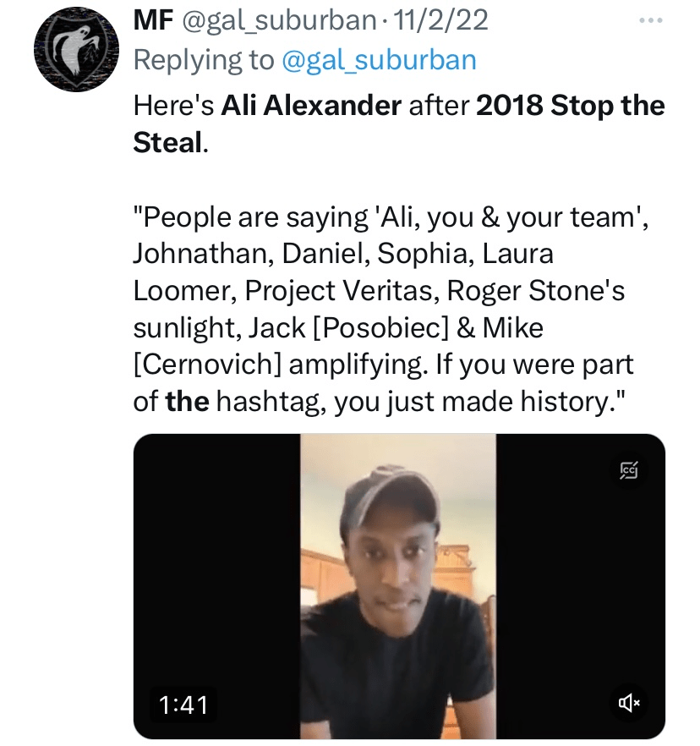Open the blue @gal_suburban reply link

point(379,60)
